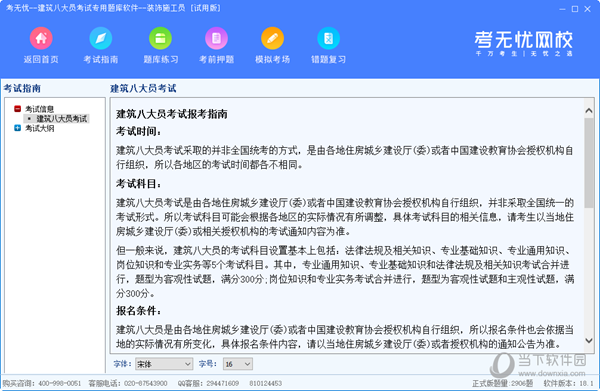Minimize the application window
600x391 pixels.
(x=562, y=9)
